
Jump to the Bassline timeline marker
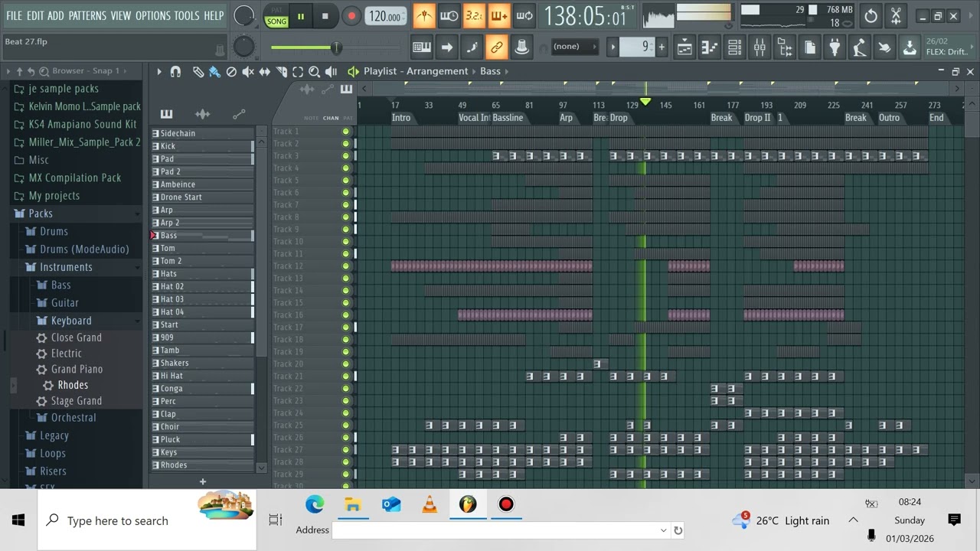coord(508,118)
